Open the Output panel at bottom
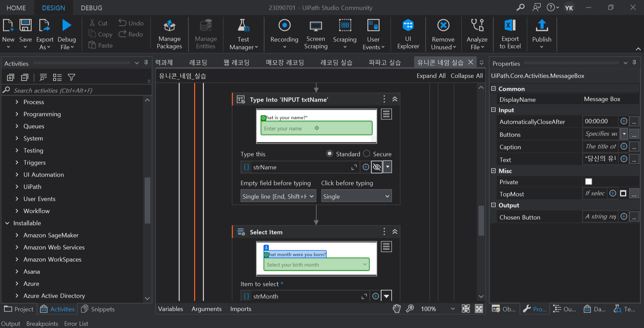This screenshot has height=328, width=644. click(10, 323)
